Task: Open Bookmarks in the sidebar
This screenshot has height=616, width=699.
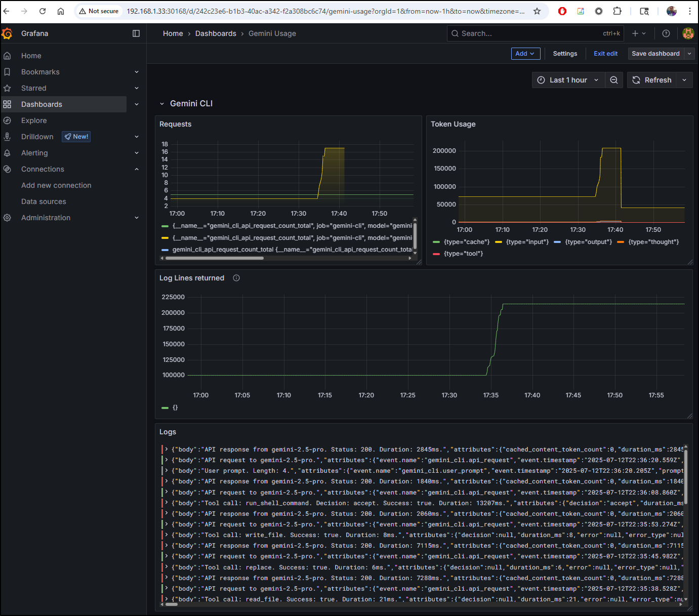Action: [40, 72]
